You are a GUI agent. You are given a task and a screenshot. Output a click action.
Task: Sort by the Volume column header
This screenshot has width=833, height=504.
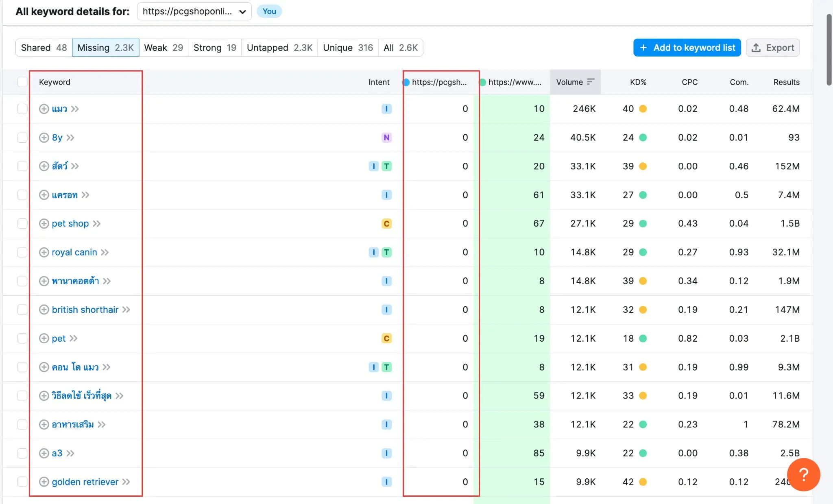575,82
